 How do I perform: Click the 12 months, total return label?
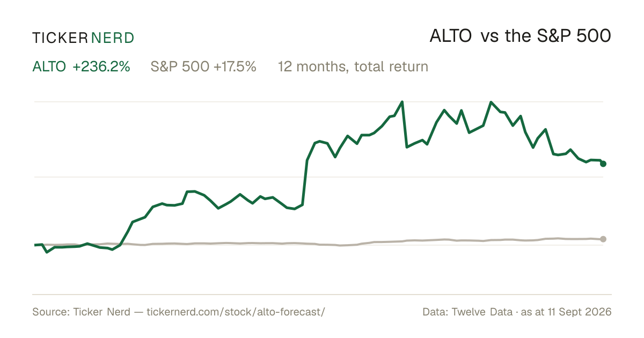353,67
